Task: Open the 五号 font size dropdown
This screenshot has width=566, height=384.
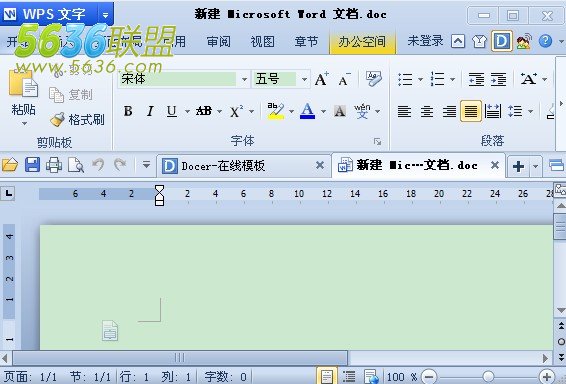Action: click(304, 79)
